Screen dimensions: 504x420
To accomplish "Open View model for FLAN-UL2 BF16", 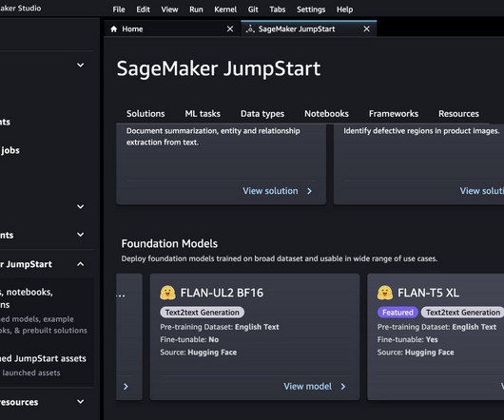I will tap(307, 387).
